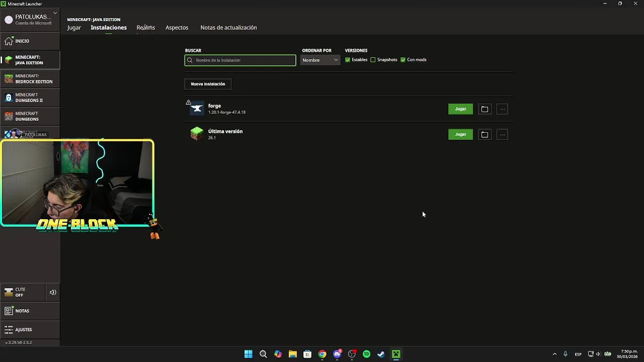The image size is (644, 362).
Task: Open the forge installation folder
Action: tap(485, 109)
